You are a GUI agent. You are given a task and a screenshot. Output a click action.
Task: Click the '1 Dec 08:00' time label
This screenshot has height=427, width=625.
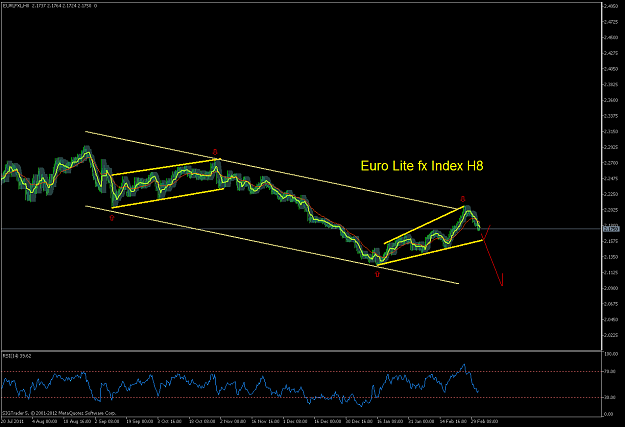295,421
